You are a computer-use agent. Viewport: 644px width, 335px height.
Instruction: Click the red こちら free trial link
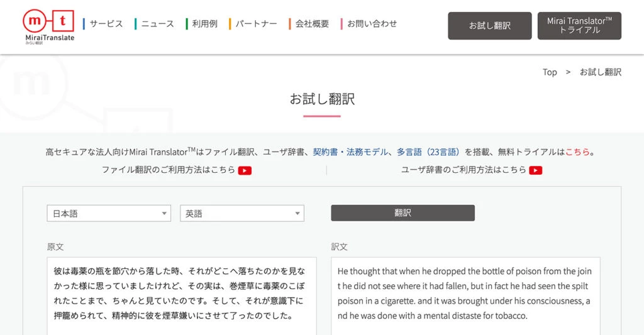[x=577, y=152]
